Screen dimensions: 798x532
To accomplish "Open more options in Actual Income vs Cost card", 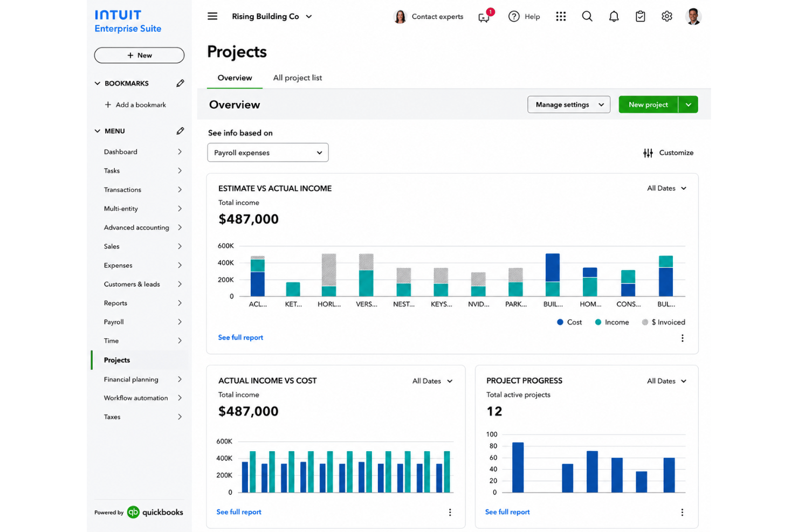I will [450, 512].
